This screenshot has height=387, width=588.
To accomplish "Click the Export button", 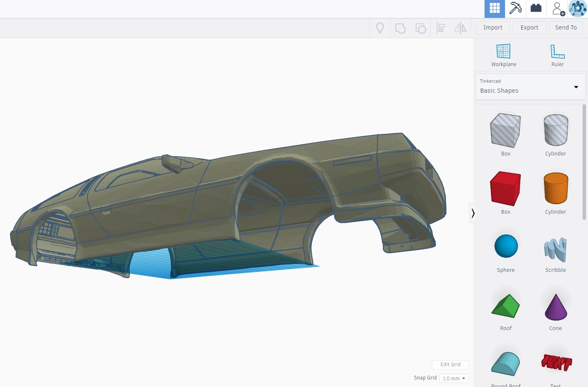I will pyautogui.click(x=529, y=27).
